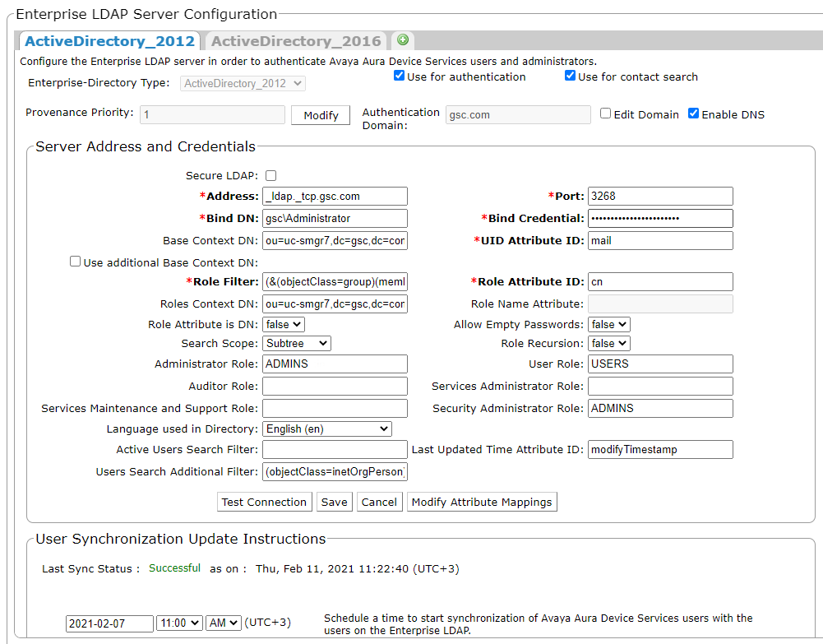Open the Enterprise-Directory Type dropdown
The height and width of the screenshot is (644, 823).
[243, 83]
